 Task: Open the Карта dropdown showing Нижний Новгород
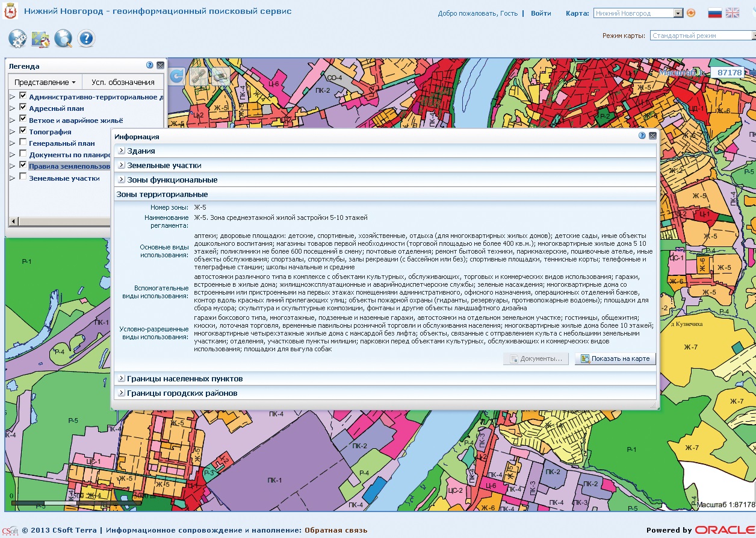click(678, 13)
